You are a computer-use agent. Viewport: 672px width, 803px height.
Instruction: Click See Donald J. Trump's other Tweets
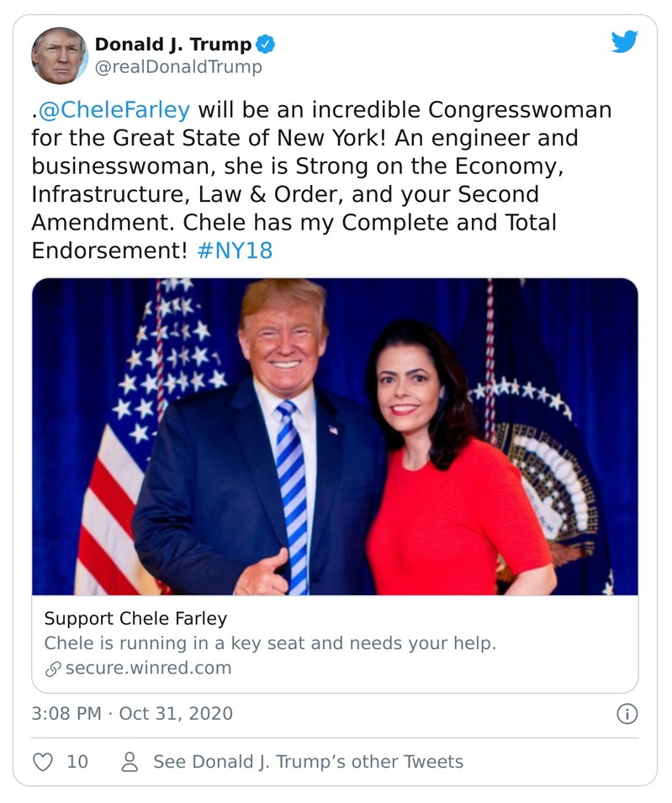coord(307,761)
